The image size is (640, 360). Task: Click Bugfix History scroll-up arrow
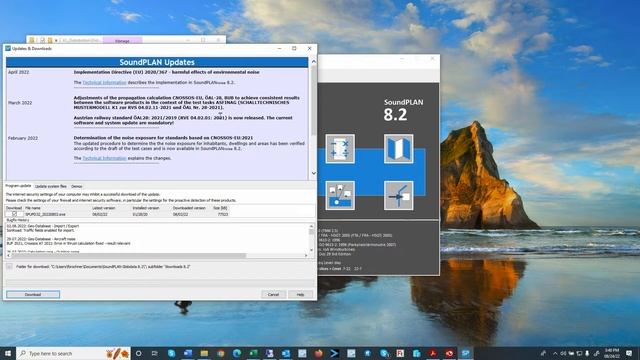tap(311, 226)
